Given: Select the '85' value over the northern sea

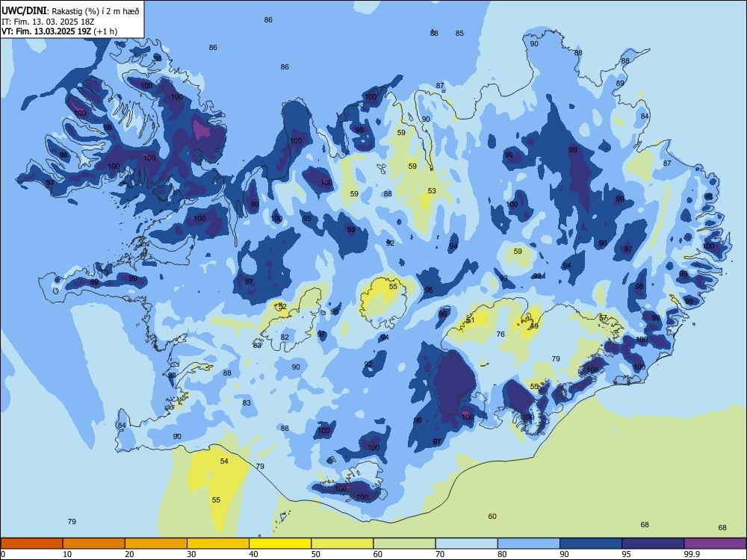Looking at the screenshot, I should (x=459, y=34).
